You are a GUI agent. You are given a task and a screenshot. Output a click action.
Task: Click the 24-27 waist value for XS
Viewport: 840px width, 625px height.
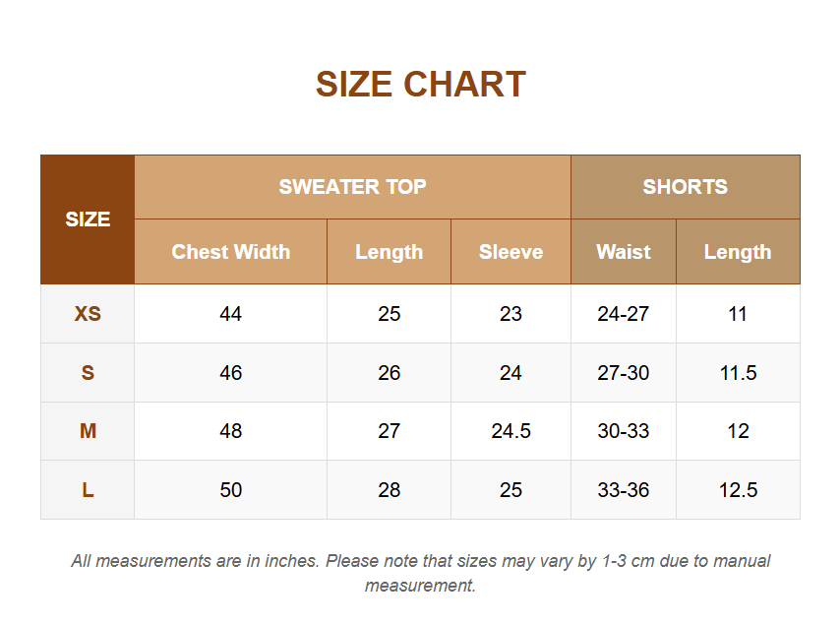click(x=624, y=314)
